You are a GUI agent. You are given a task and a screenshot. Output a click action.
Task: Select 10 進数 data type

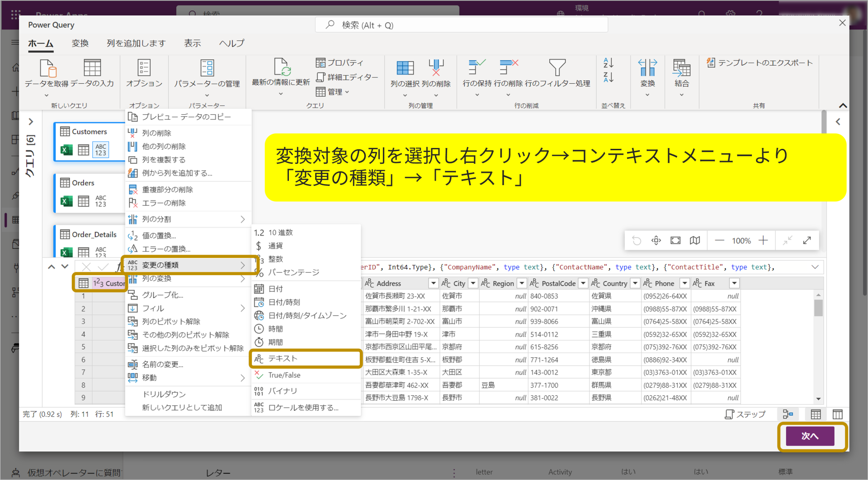pyautogui.click(x=306, y=233)
